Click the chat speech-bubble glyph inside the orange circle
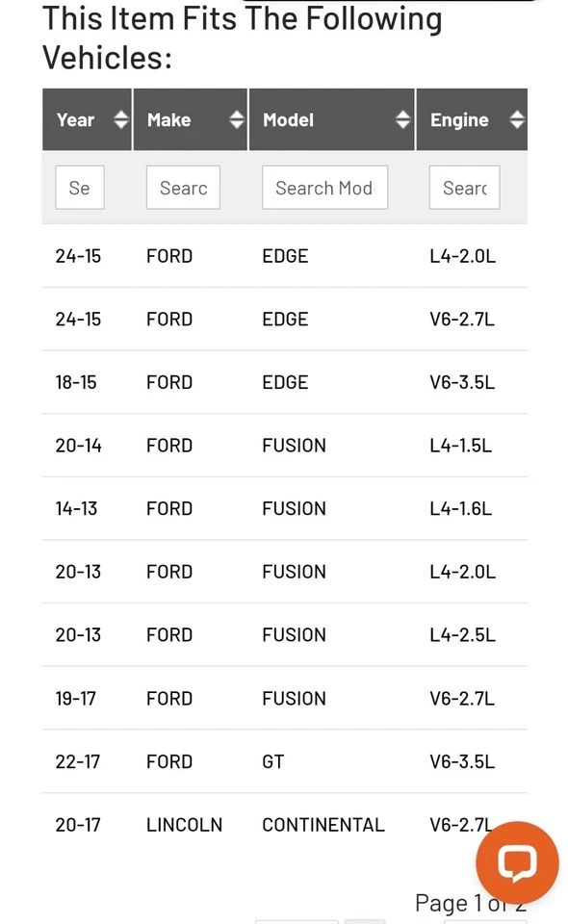 coord(517,862)
